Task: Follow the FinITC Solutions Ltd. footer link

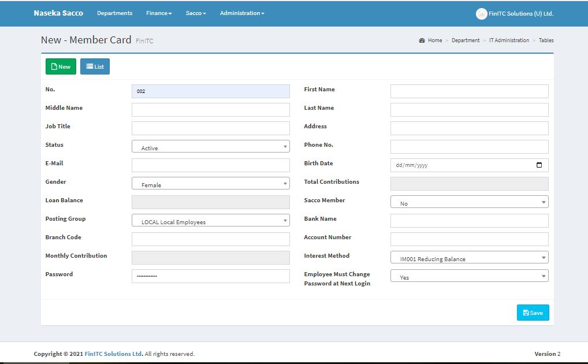Action: (x=114, y=354)
